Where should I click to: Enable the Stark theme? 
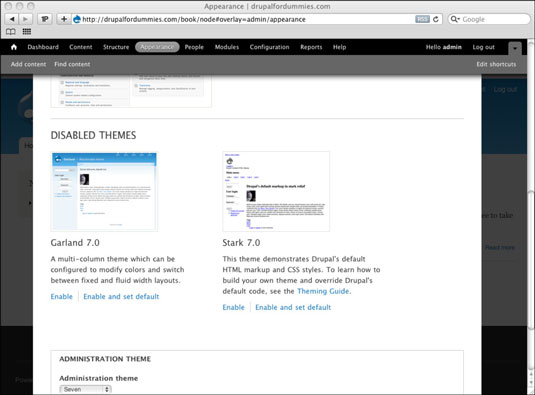coord(233,307)
